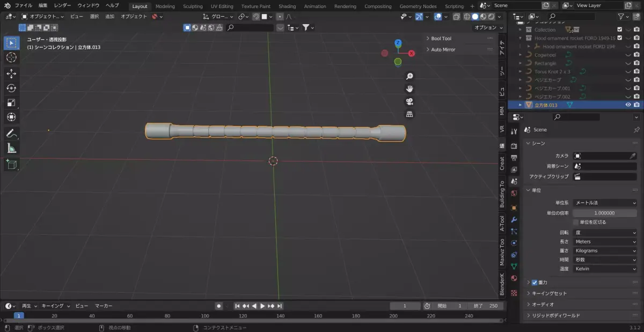The width and height of the screenshot is (644, 332).
Task: Jump to the timeline end frame
Action: coord(280,306)
